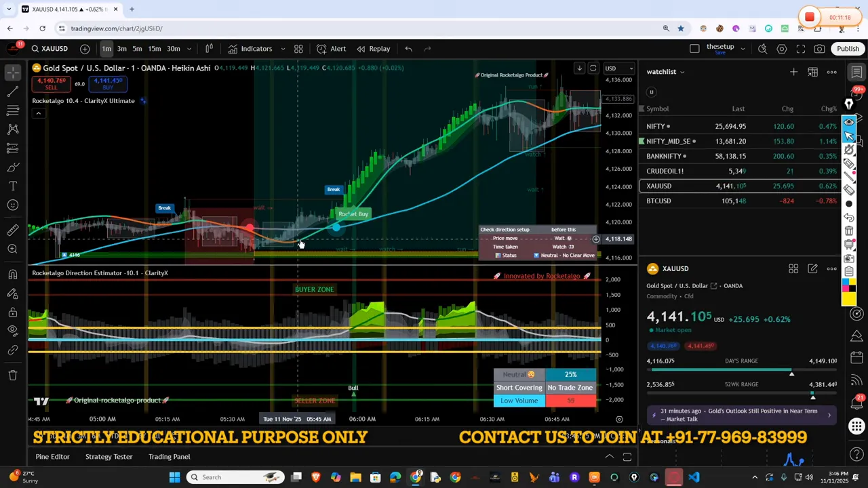Viewport: 868px width, 488px height.
Task: Toggle hide all drawings eye icon
Action: 13,330
